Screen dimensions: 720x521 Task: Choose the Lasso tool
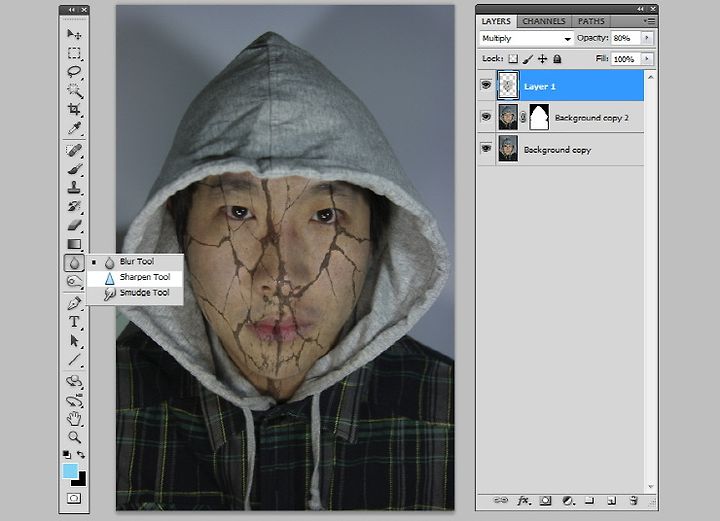pyautogui.click(x=74, y=72)
